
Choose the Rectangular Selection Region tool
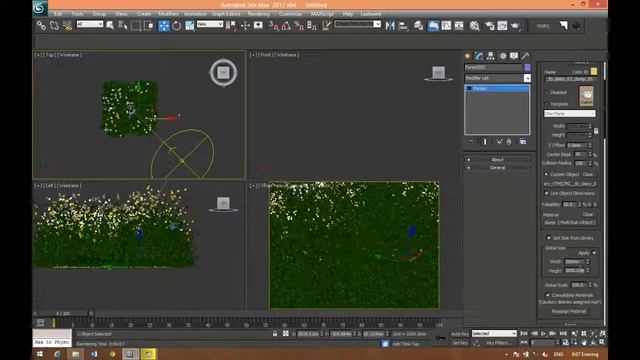click(x=136, y=25)
